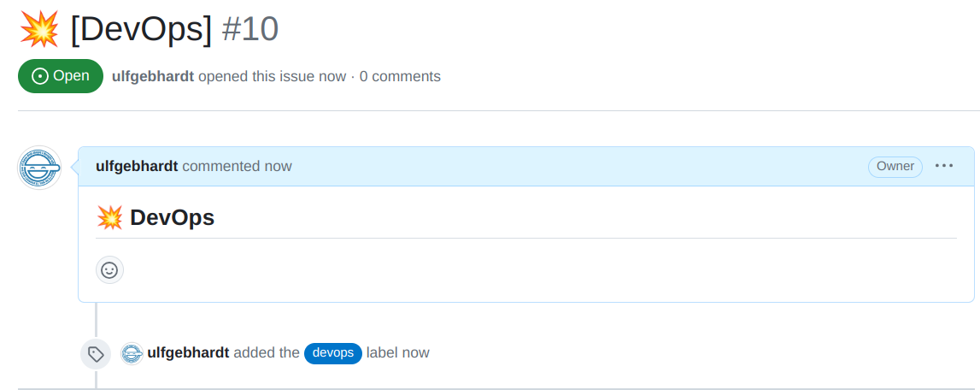Click the explosion emoji in comment heading
Viewport: 980px width, 390px height.
pos(109,218)
